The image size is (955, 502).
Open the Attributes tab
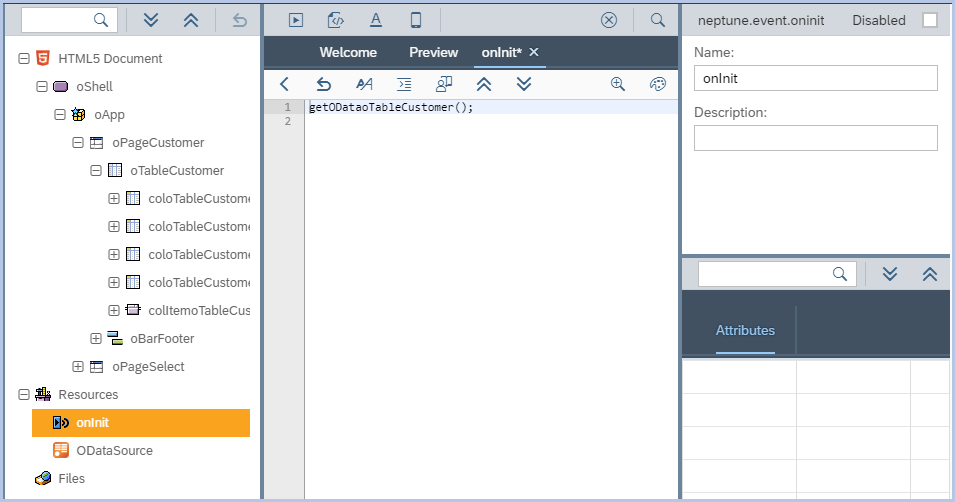point(745,330)
